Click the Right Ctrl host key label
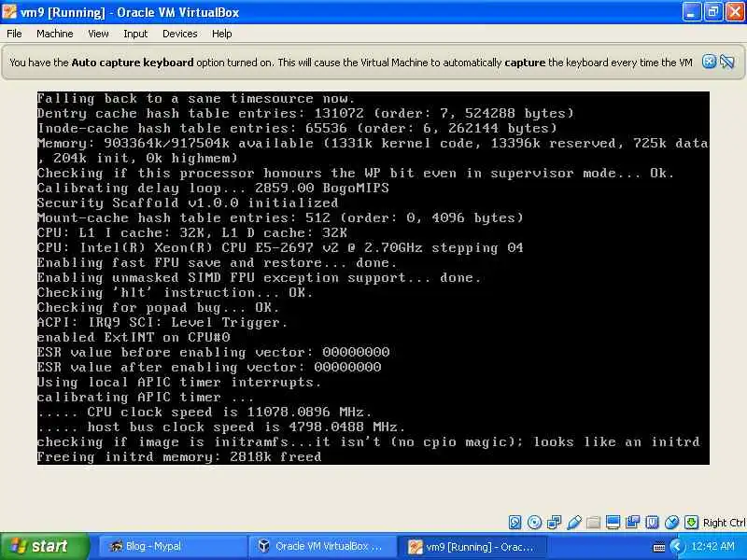This screenshot has width=747, height=560. tap(724, 523)
